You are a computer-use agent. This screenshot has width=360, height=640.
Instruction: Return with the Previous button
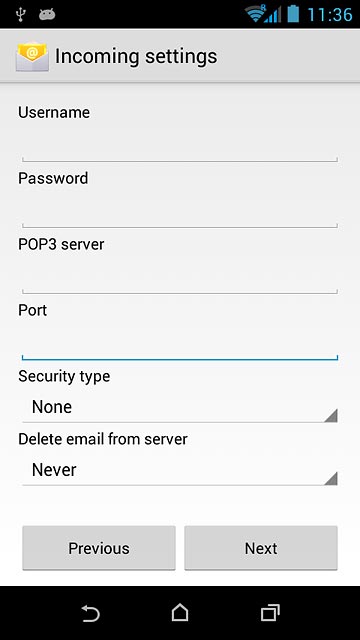point(99,548)
